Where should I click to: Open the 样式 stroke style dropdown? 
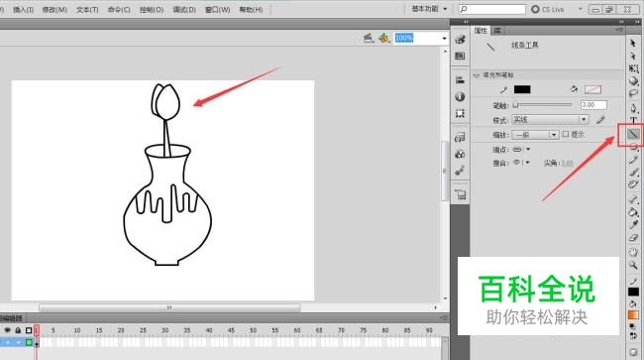pos(550,120)
